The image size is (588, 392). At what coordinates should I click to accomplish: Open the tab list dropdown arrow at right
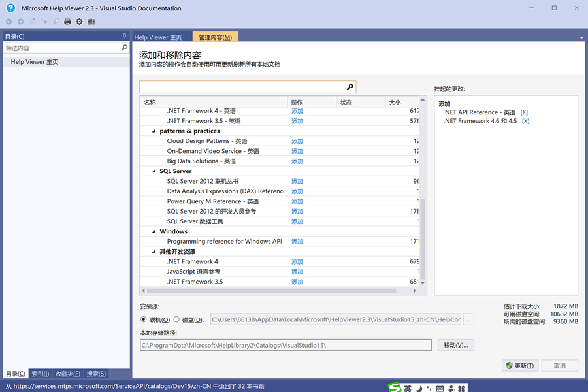(581, 37)
